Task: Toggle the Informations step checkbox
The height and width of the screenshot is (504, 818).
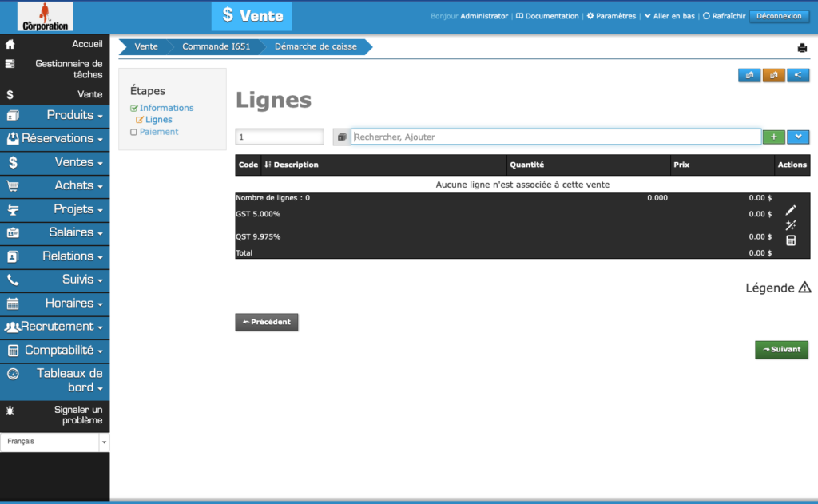Action: point(135,107)
